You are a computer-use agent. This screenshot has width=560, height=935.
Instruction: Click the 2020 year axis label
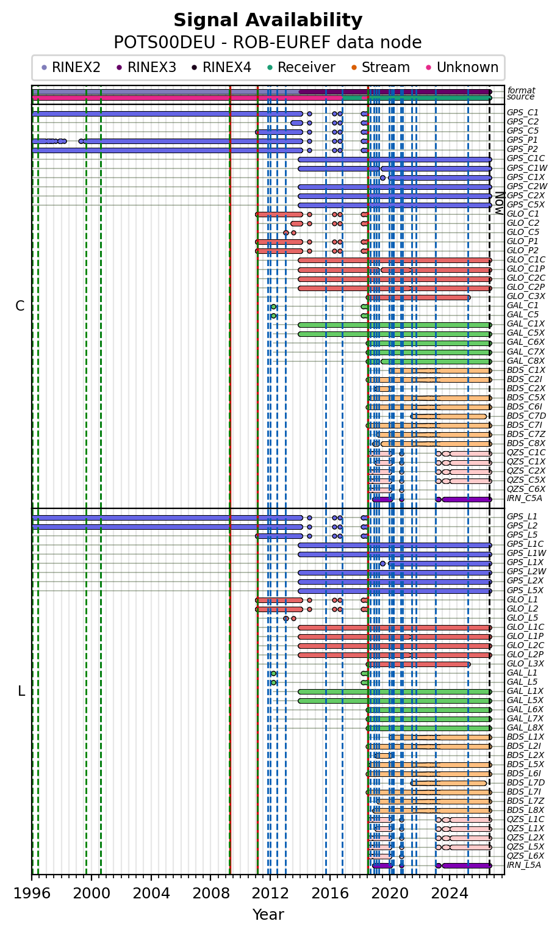(390, 892)
